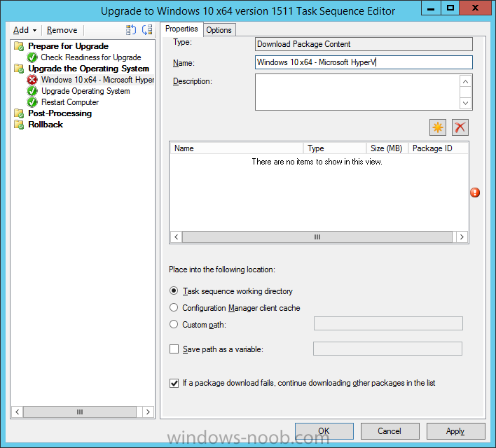Click the OK button
This screenshot has width=496, height=448.
coord(324,431)
